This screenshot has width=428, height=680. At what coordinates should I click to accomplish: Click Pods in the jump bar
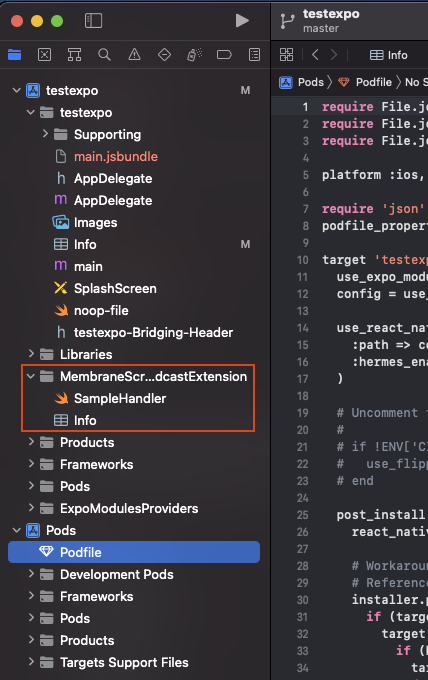pyautogui.click(x=310, y=82)
